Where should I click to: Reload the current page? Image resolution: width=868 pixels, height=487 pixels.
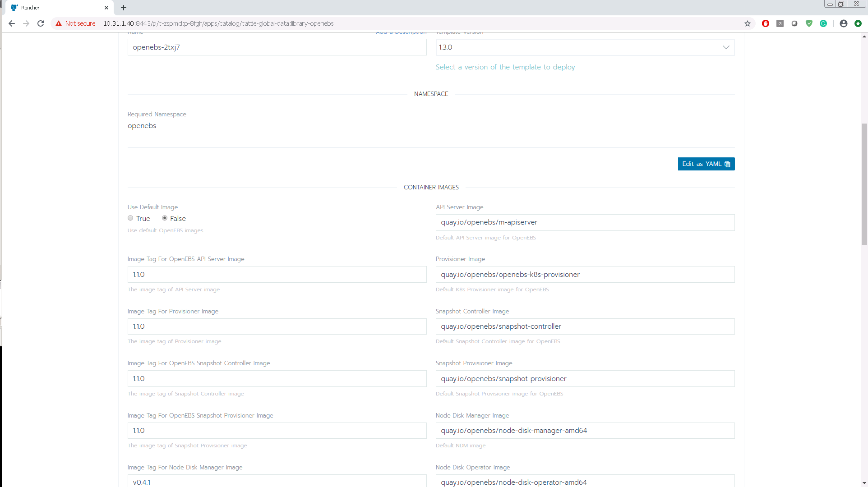(x=41, y=23)
